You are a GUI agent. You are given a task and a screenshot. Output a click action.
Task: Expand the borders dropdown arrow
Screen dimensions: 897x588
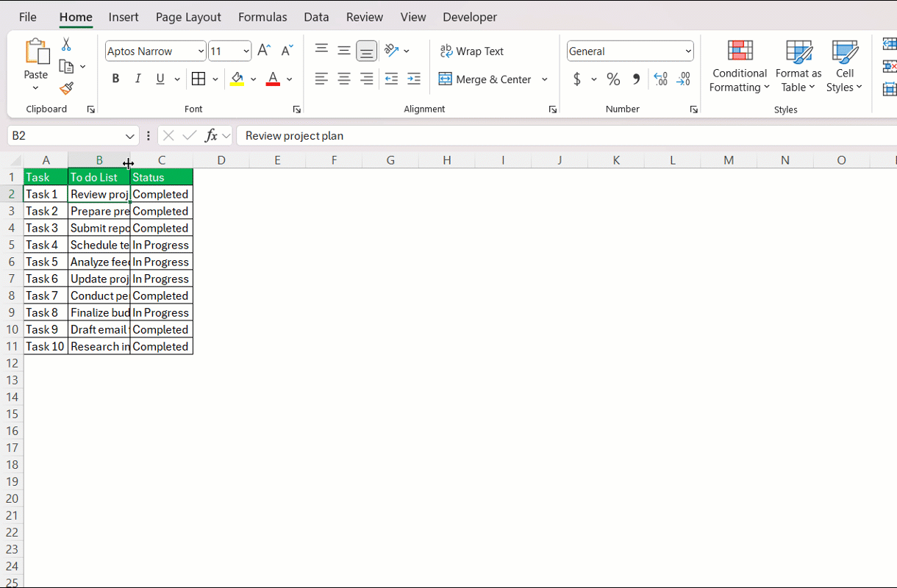click(x=215, y=79)
